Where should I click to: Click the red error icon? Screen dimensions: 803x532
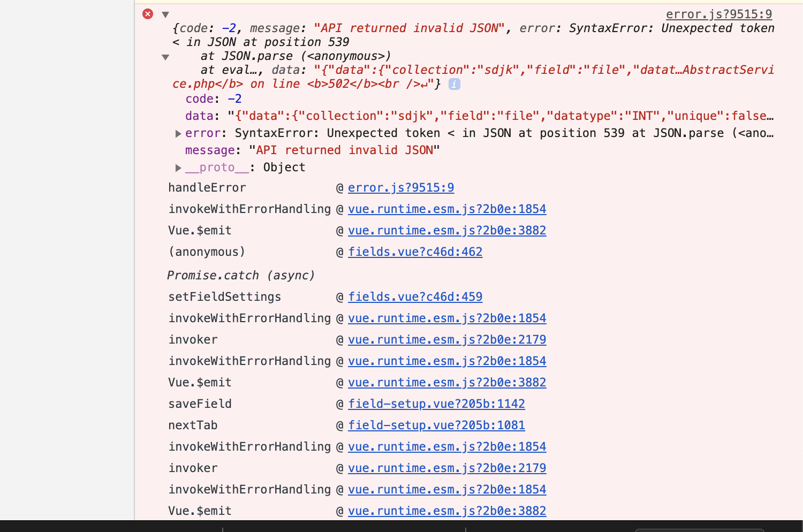point(148,14)
